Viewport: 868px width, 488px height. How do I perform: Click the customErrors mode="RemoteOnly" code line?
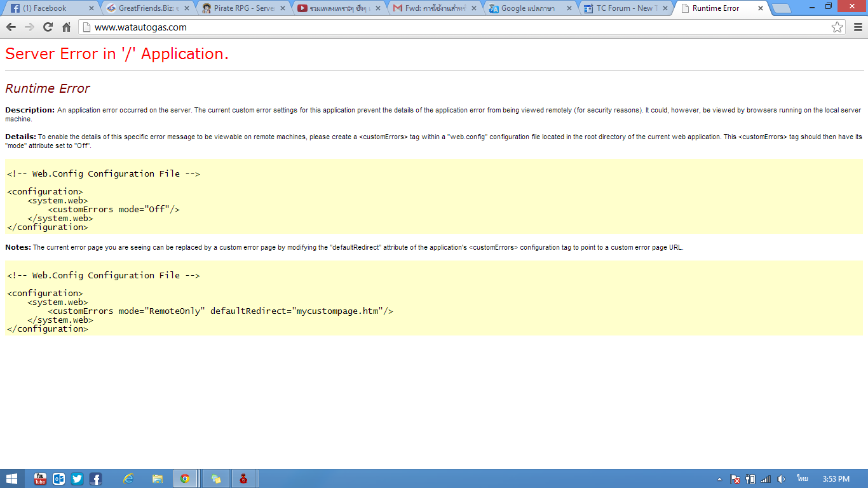[220, 311]
